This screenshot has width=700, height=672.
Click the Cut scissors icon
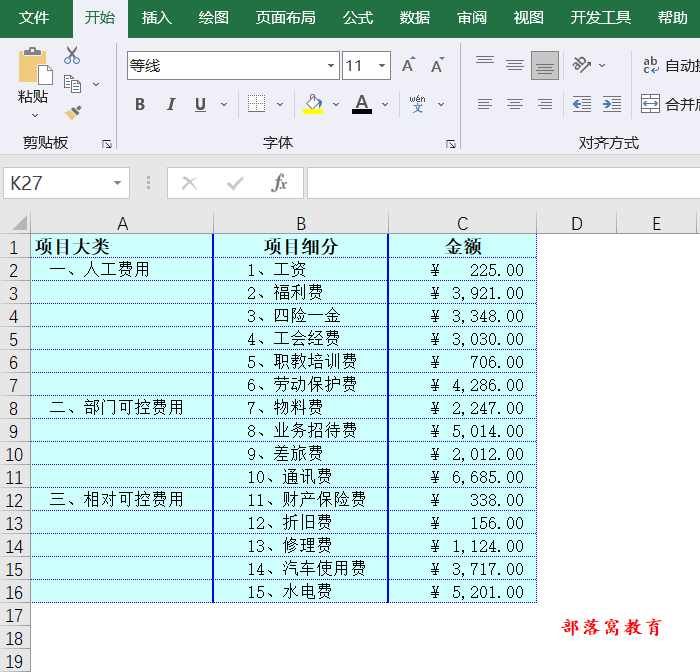tap(72, 56)
